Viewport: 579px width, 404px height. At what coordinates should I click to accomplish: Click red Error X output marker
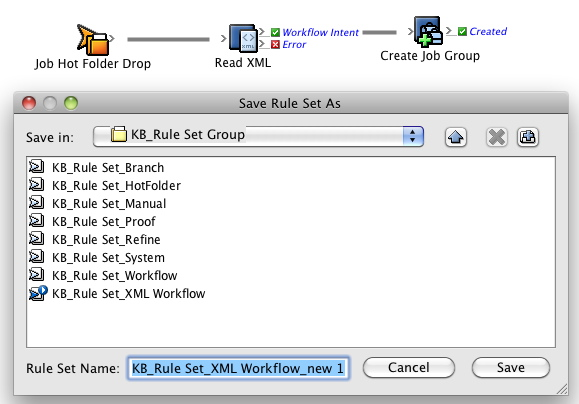coord(275,45)
